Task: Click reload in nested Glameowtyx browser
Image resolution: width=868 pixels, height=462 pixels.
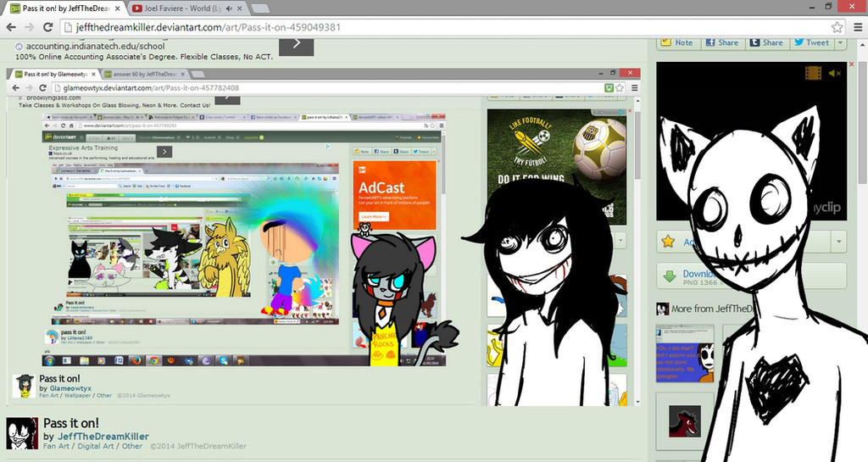Action: coord(42,88)
